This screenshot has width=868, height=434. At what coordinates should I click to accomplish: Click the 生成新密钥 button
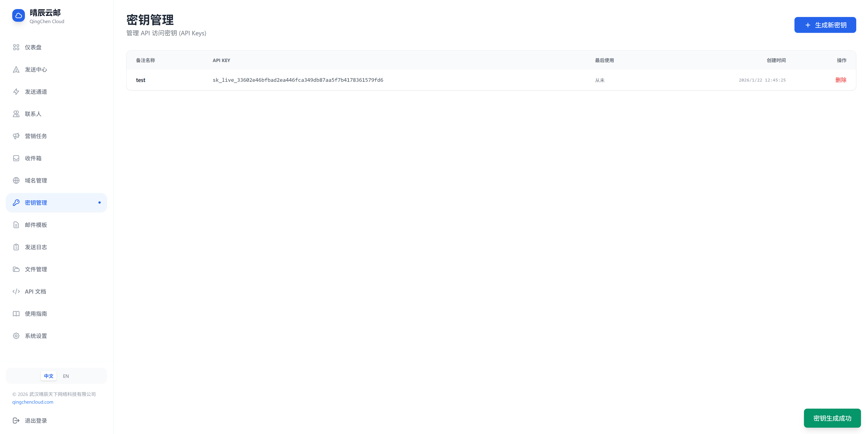coord(825,25)
